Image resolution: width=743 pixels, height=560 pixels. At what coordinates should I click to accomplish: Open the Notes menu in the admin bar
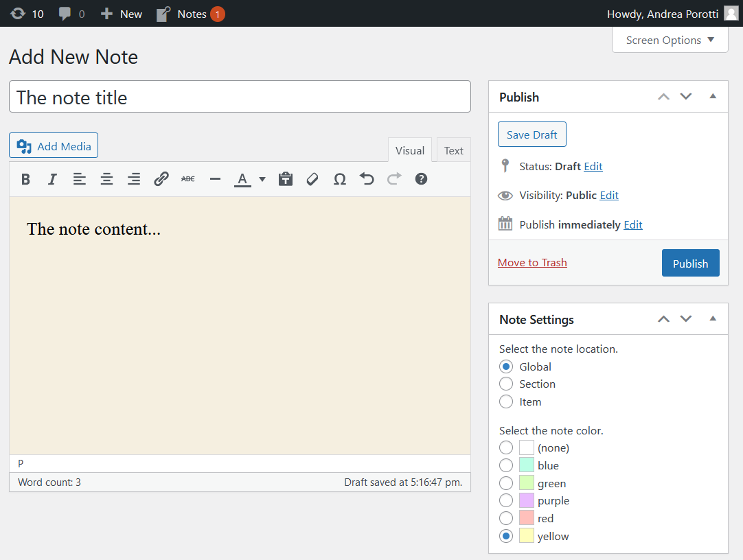pos(190,14)
